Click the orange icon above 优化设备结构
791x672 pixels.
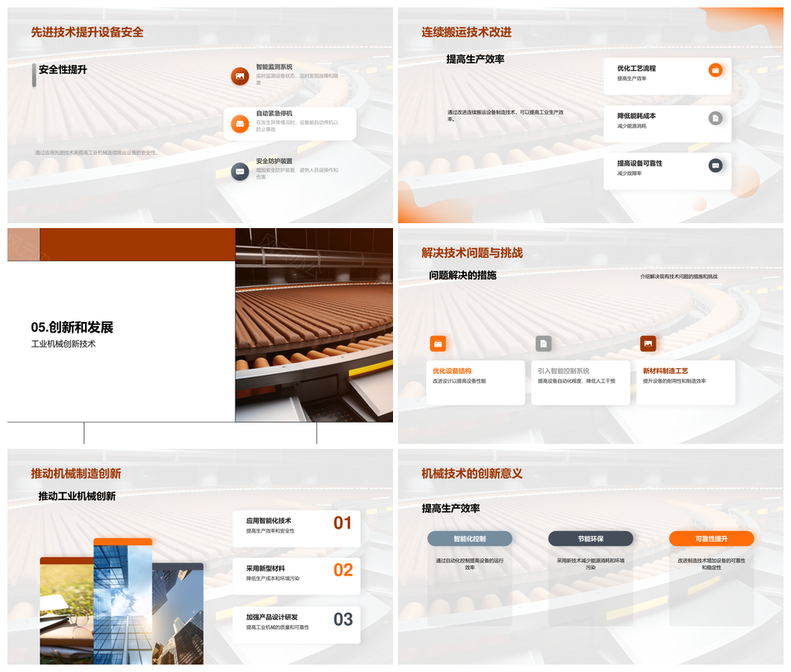pos(438,343)
